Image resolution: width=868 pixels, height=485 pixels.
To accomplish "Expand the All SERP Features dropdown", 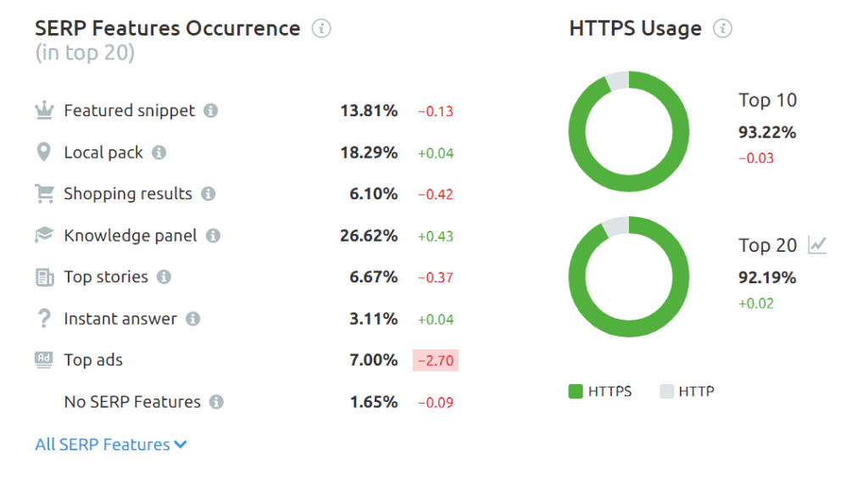I will [x=111, y=444].
